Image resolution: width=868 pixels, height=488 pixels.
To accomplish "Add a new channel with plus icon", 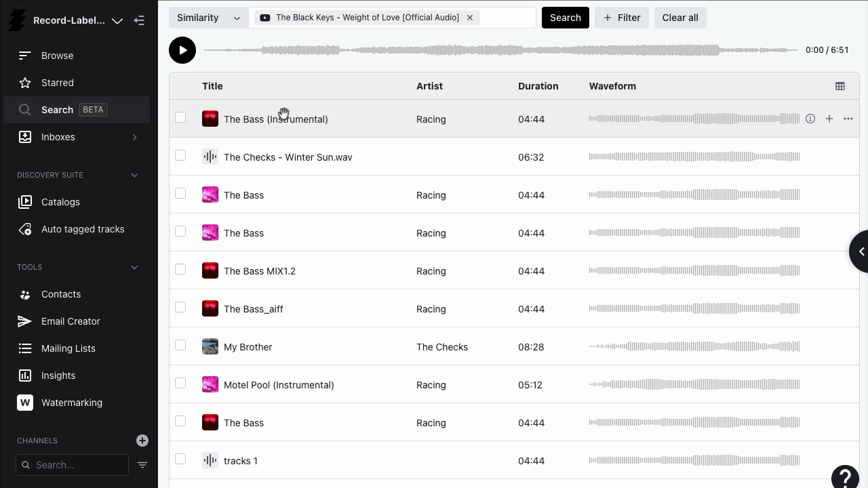I will [x=142, y=441].
